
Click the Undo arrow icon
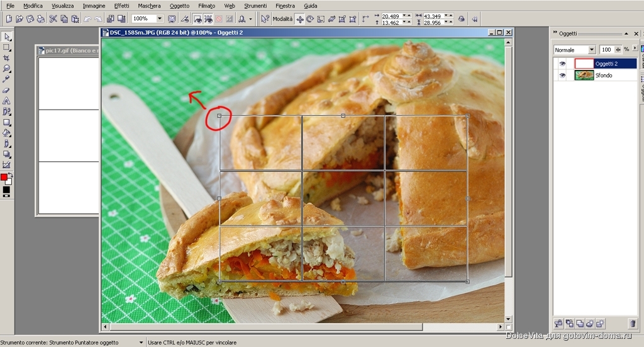click(87, 19)
